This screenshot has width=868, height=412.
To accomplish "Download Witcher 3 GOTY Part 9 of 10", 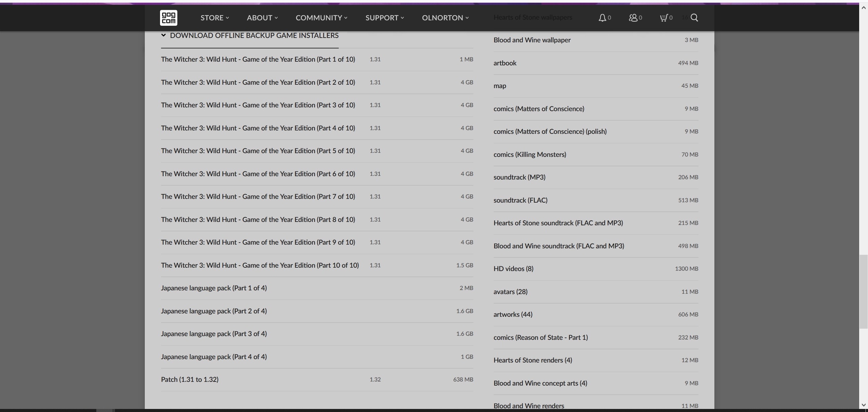I will tap(317, 242).
